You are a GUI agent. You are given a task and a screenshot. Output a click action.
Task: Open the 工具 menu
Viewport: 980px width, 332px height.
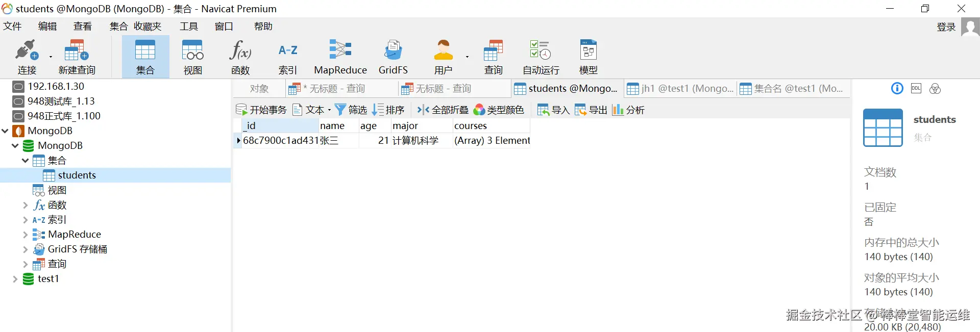click(x=189, y=26)
